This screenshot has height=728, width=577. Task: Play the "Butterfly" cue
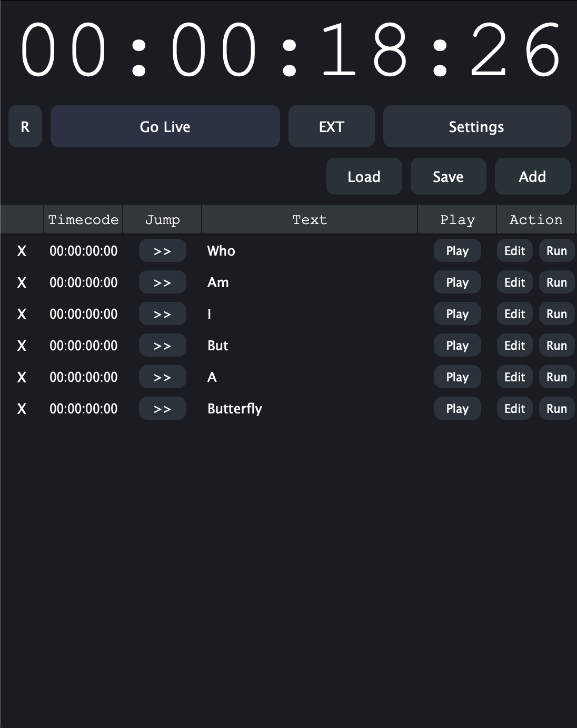pyautogui.click(x=457, y=408)
